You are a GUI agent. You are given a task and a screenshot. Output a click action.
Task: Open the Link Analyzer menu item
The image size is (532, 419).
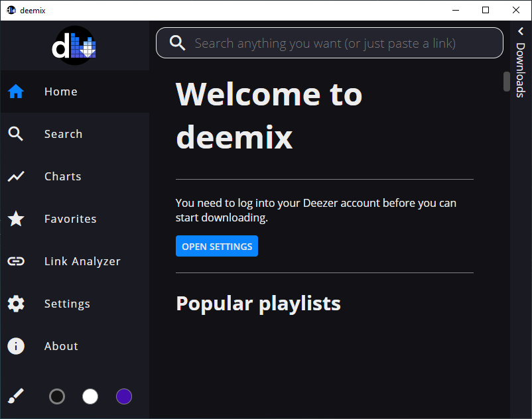tap(82, 262)
